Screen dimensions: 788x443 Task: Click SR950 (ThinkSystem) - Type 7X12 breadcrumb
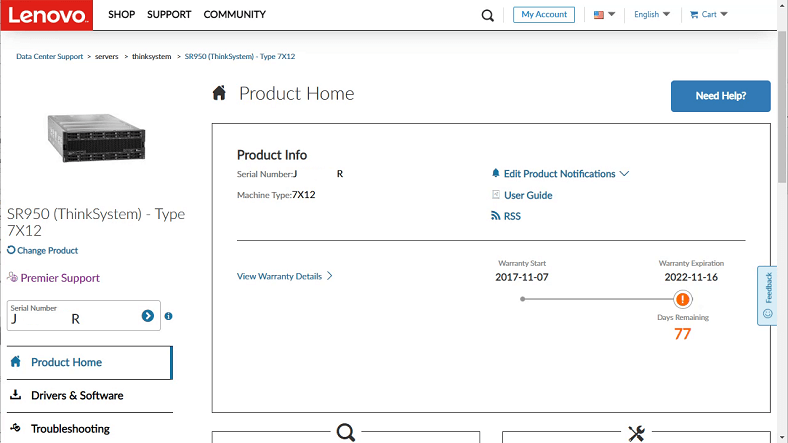[240, 56]
